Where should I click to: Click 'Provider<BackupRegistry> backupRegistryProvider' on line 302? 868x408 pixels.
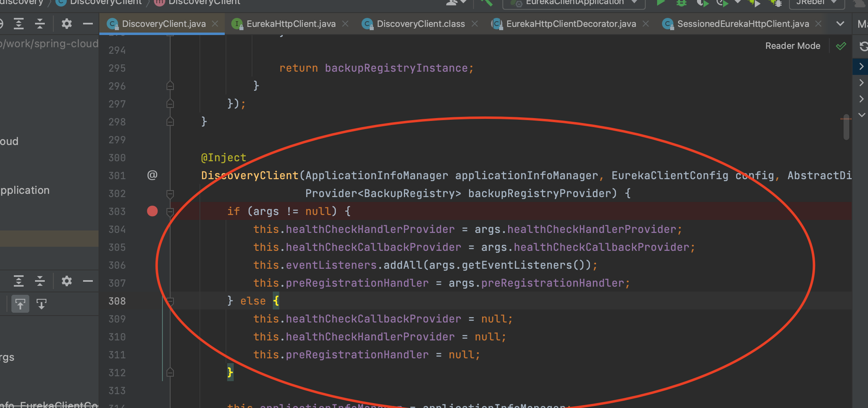click(x=458, y=193)
